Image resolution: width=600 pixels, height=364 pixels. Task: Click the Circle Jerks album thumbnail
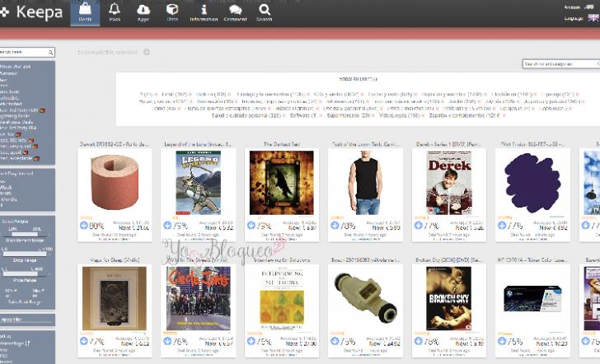(198, 299)
